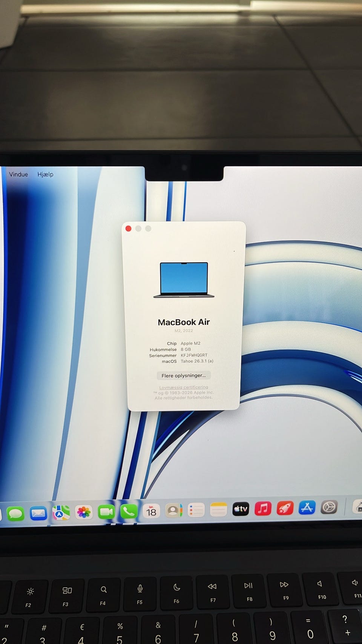Viewport: 362px width, 644px height.
Task: Open the Music app in the Dock
Action: coord(263,509)
